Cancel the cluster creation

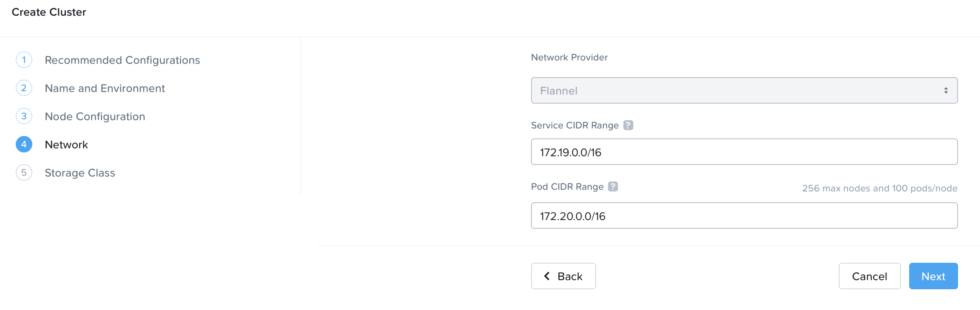tap(869, 276)
